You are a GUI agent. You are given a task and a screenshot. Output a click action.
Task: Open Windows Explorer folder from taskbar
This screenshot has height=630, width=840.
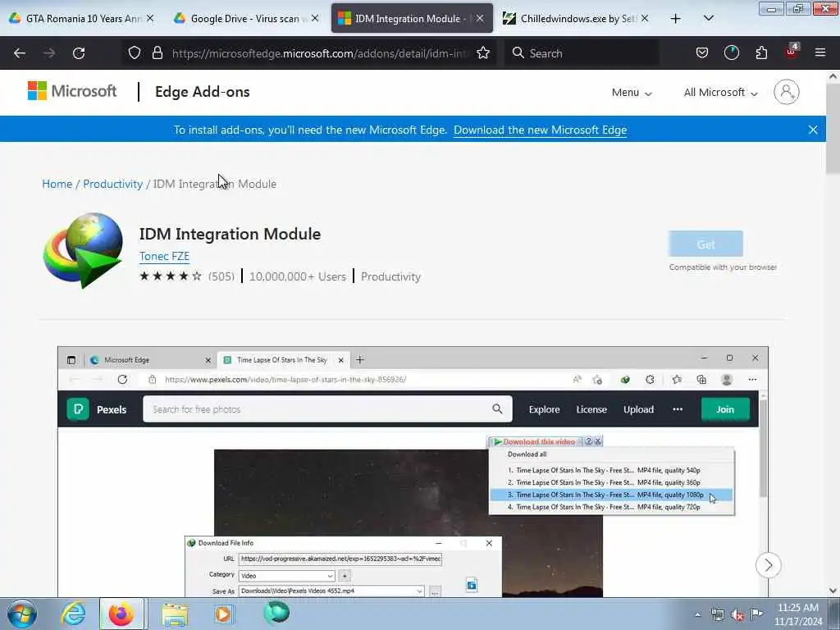point(175,614)
